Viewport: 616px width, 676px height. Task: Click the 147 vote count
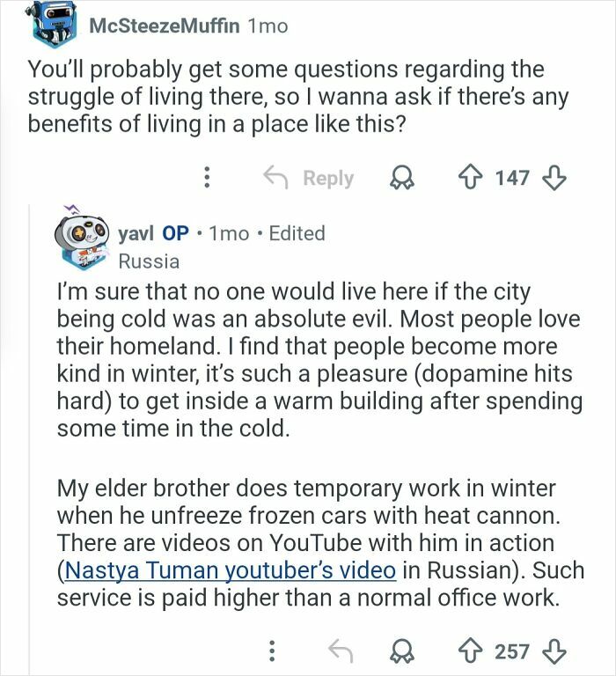pos(512,178)
